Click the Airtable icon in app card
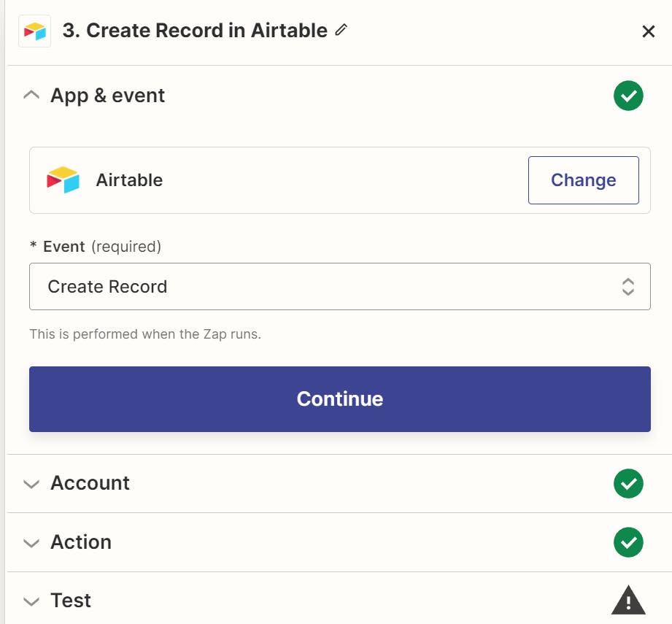672x624 pixels. 63,180
